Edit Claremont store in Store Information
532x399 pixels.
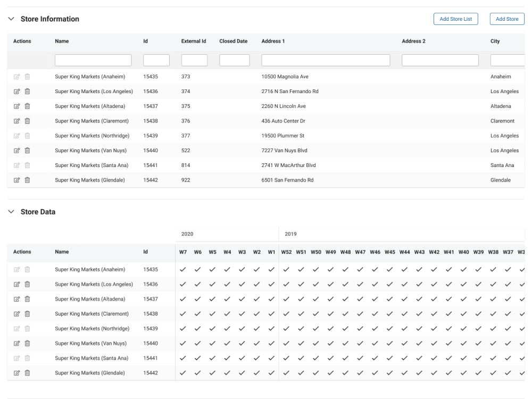coord(16,121)
